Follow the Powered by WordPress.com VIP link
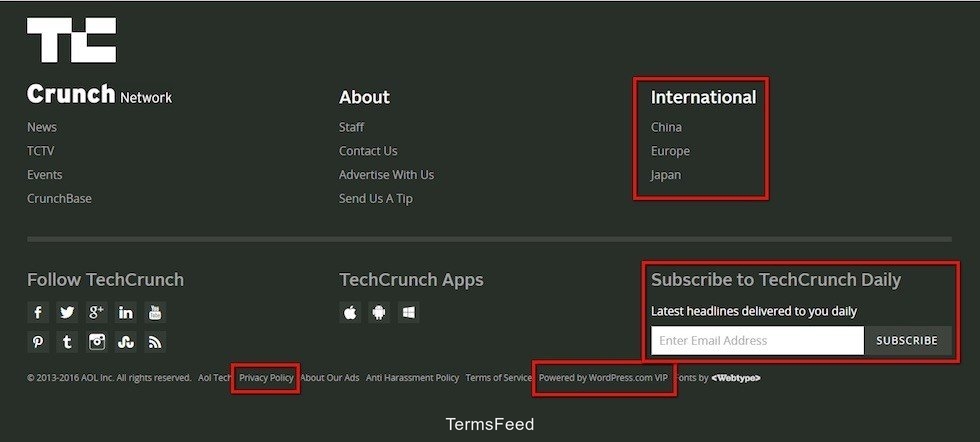Screen dimensions: 980x442 click(x=603, y=378)
